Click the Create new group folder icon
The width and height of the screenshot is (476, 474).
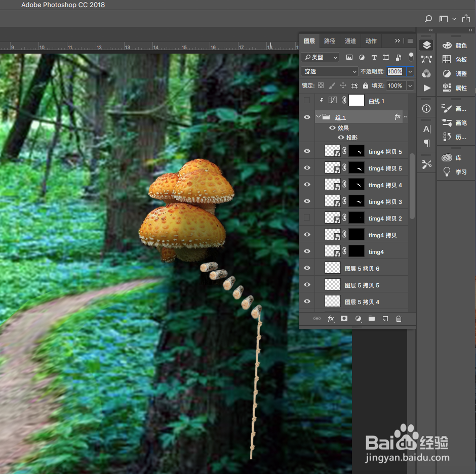click(x=371, y=319)
